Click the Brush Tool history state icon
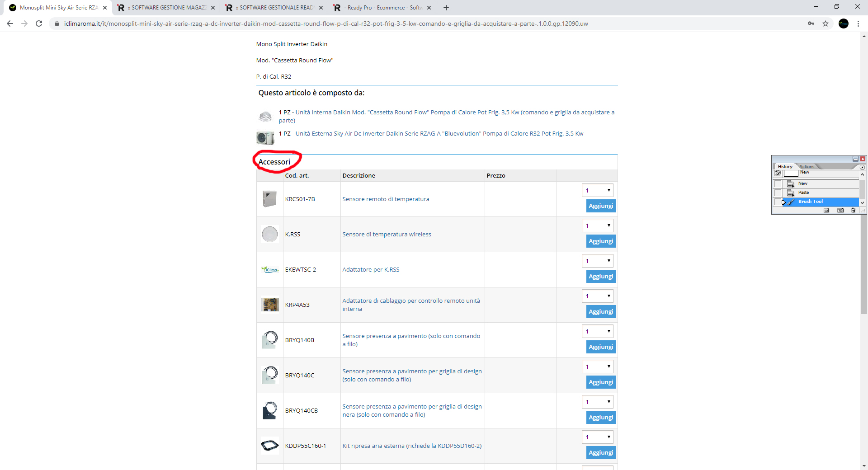This screenshot has width=868, height=470. pyautogui.click(x=791, y=202)
